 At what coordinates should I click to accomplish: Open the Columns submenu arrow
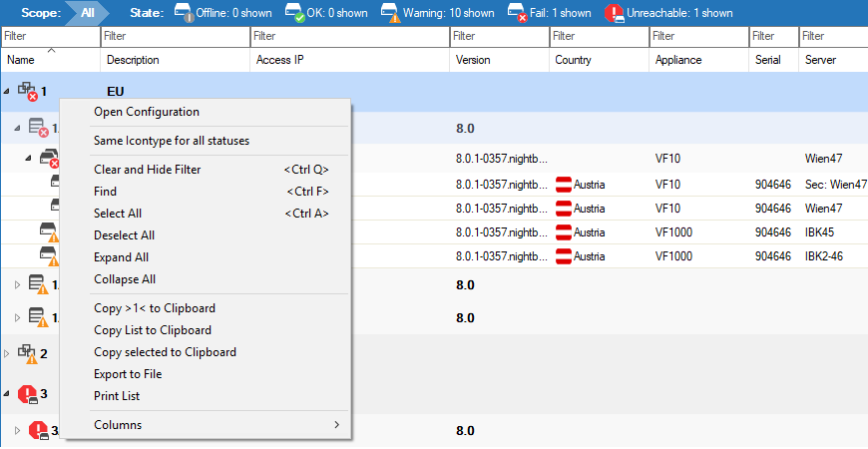tap(336, 425)
